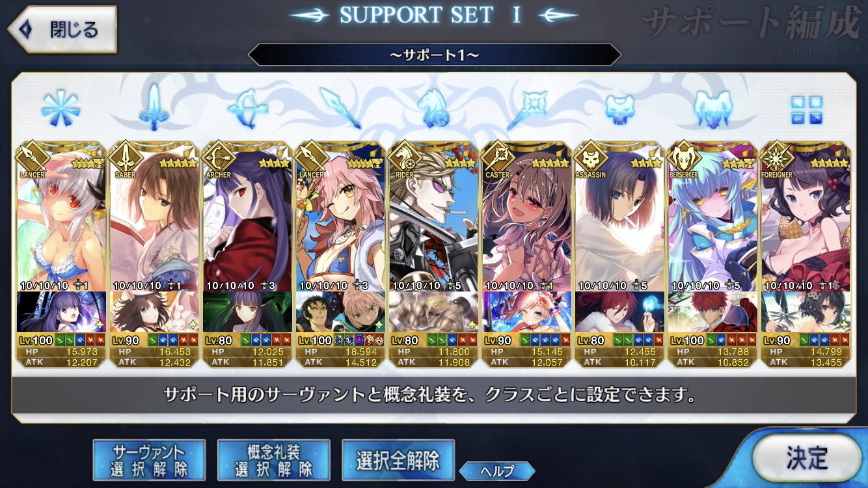Click the 選択全解除 button
This screenshot has height=488, width=868.
398,461
